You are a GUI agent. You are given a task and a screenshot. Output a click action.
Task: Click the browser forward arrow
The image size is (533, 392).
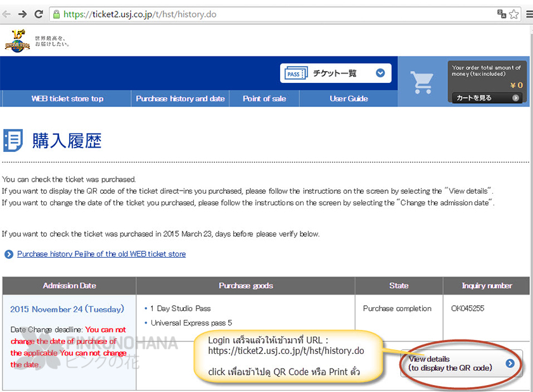point(22,15)
